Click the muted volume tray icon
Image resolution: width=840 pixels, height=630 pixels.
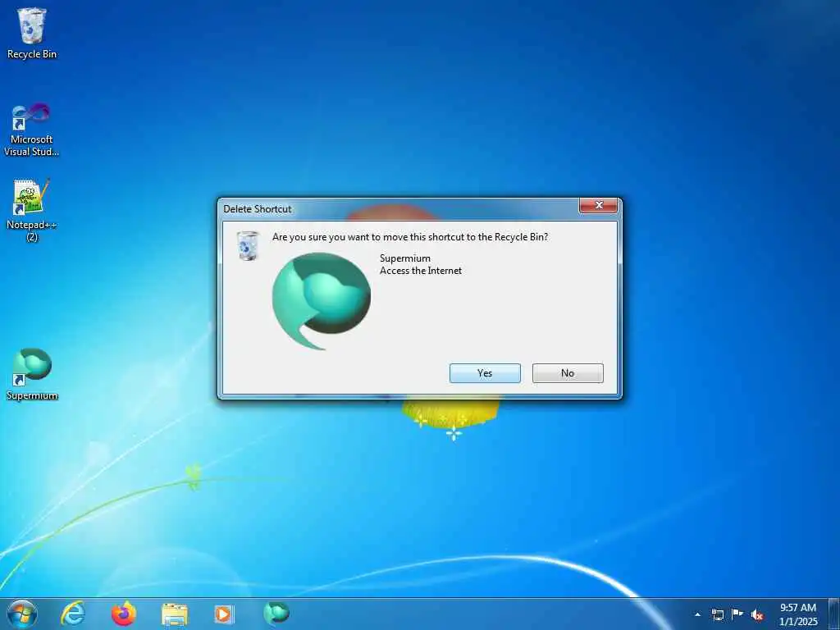pos(757,614)
